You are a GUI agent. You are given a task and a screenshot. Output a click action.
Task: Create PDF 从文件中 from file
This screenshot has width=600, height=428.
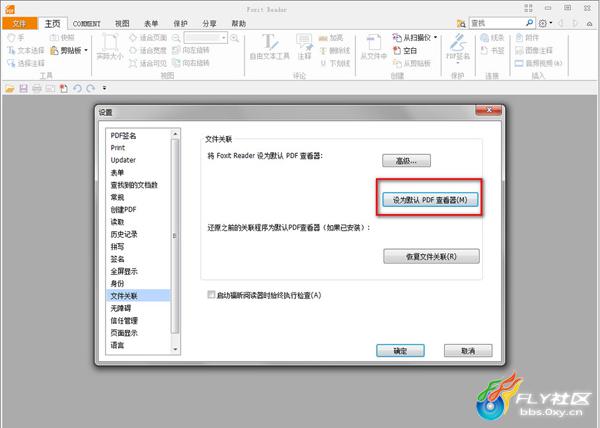click(x=373, y=47)
